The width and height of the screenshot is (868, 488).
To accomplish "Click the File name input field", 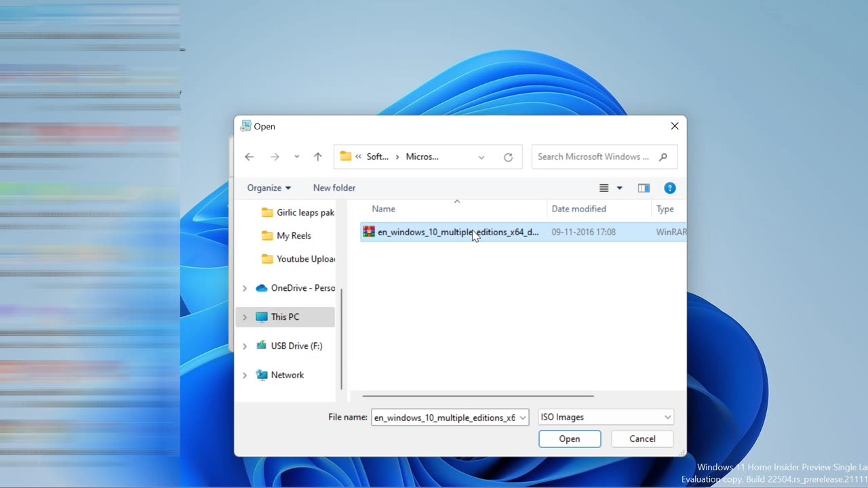I will (444, 418).
